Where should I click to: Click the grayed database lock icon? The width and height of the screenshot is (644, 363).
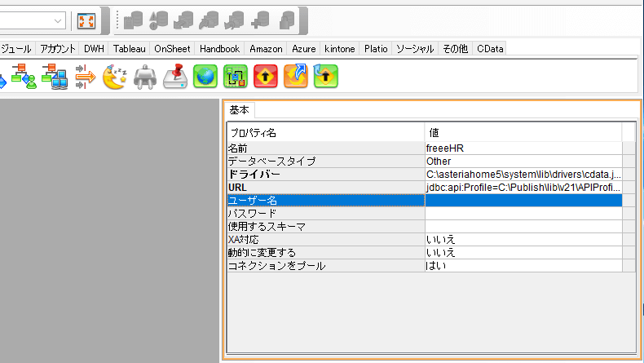[x=286, y=20]
